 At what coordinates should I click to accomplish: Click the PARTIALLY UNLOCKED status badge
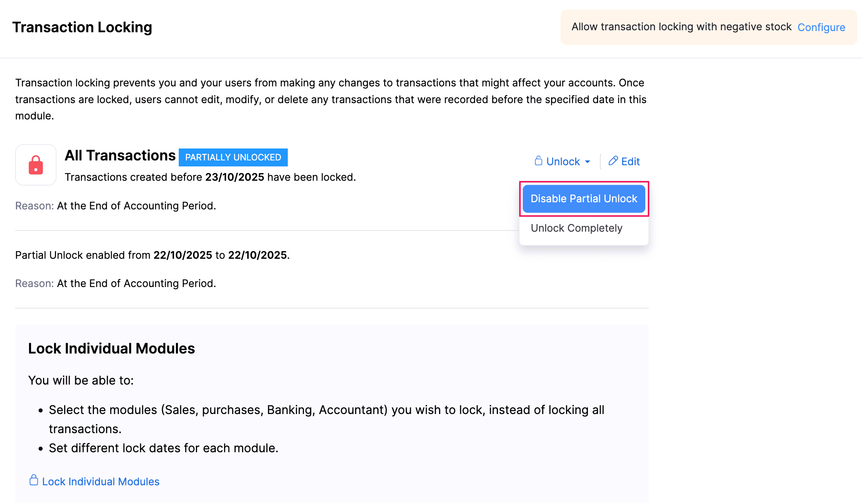[233, 157]
